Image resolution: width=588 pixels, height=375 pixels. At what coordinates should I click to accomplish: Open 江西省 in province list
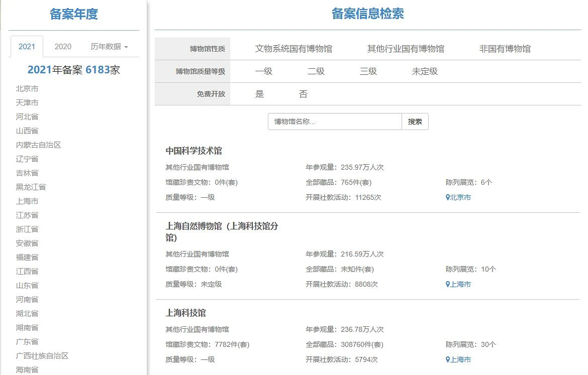[x=27, y=271]
